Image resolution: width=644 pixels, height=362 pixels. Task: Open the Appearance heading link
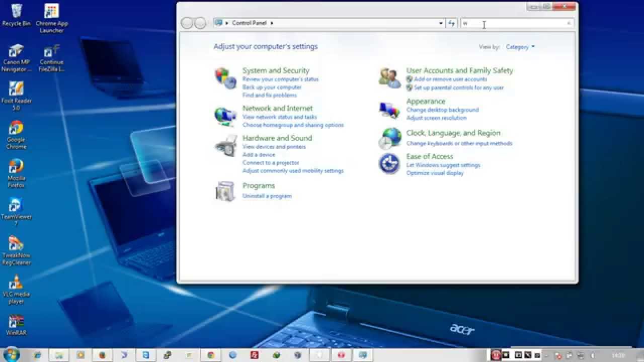click(426, 101)
